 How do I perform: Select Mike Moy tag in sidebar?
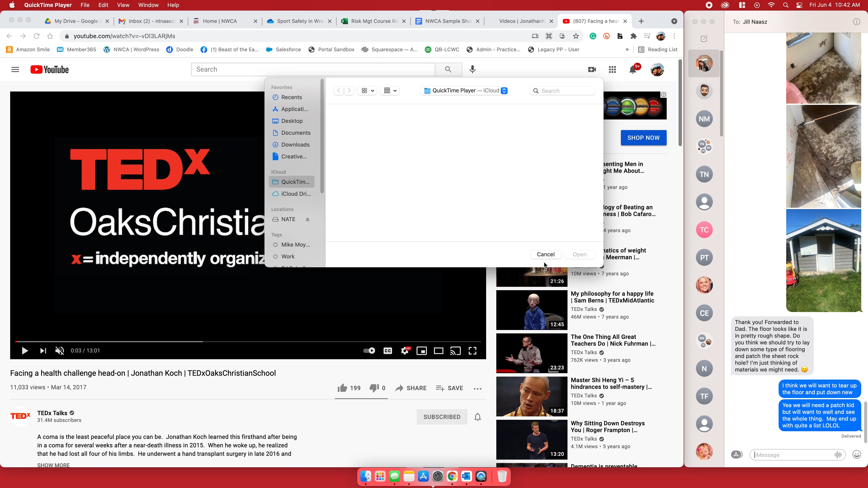click(291, 245)
